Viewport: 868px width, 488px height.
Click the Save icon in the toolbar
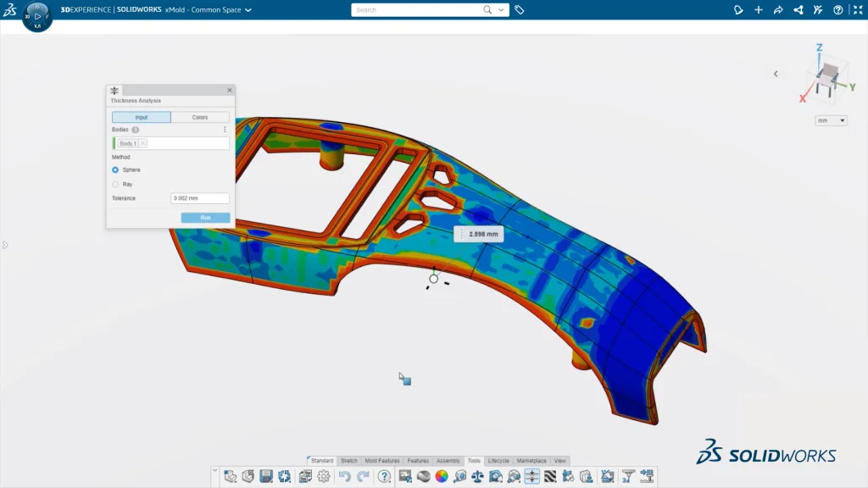(x=264, y=476)
